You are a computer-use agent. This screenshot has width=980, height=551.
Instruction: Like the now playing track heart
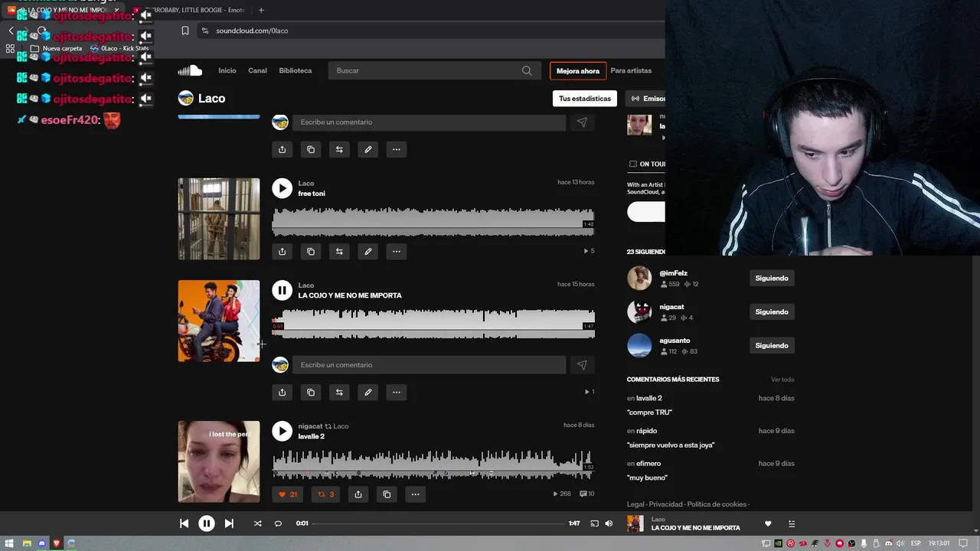click(768, 524)
